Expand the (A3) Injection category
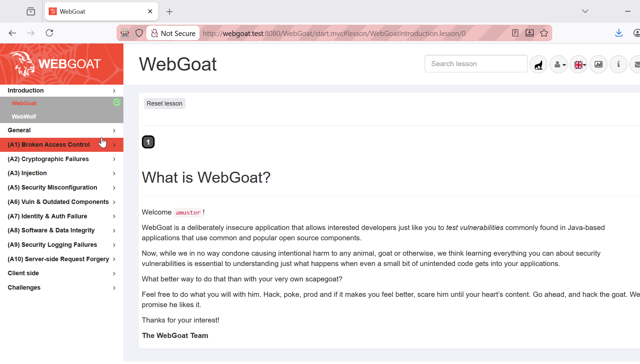 coord(62,173)
